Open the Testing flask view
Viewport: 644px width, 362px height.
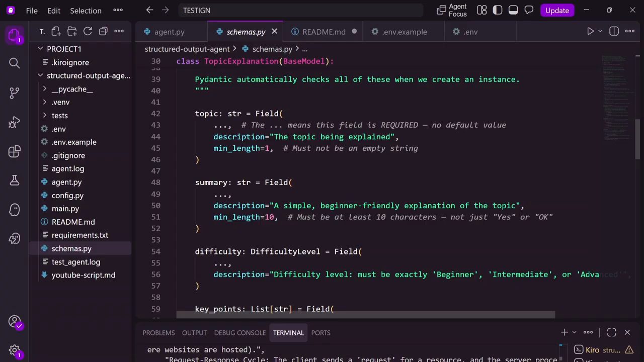pos(14,180)
